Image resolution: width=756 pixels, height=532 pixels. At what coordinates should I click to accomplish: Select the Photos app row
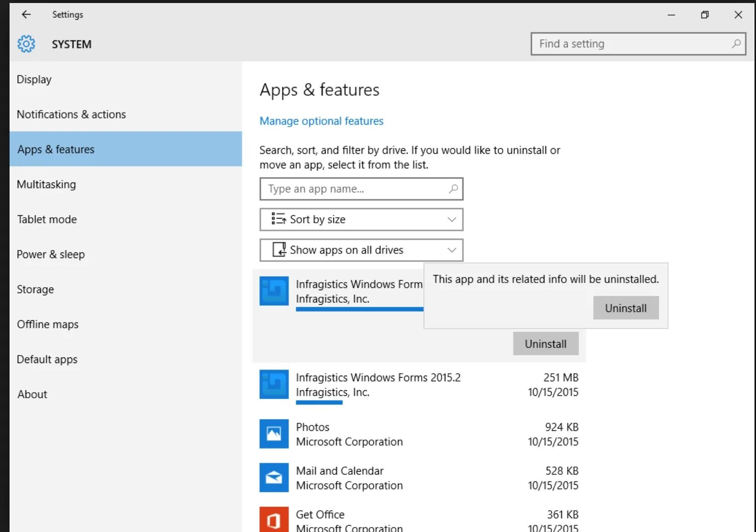tap(419, 434)
